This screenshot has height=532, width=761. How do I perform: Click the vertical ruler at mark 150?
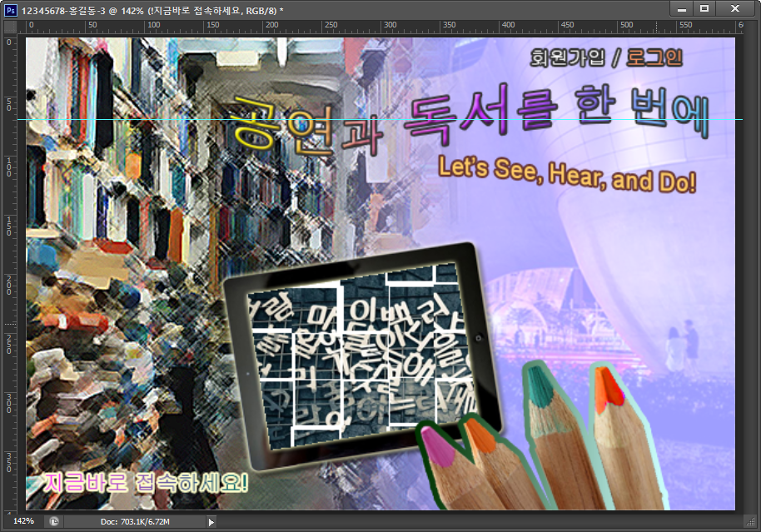(x=10, y=226)
